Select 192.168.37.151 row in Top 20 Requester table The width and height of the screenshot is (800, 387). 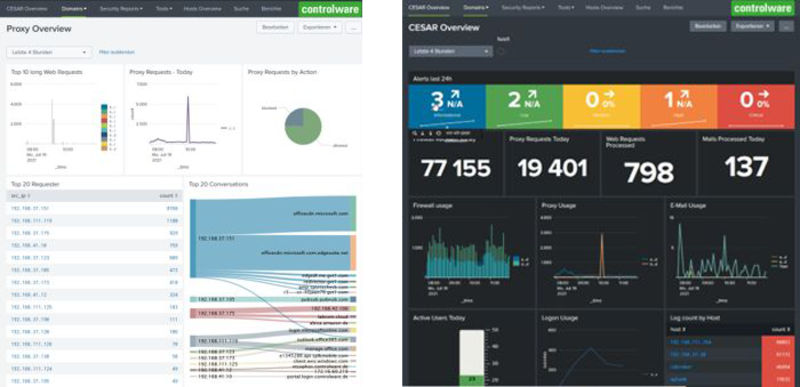(94, 209)
